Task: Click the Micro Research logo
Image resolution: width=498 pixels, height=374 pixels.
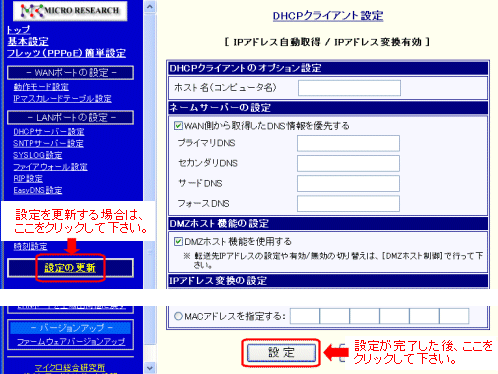Action: (70, 11)
